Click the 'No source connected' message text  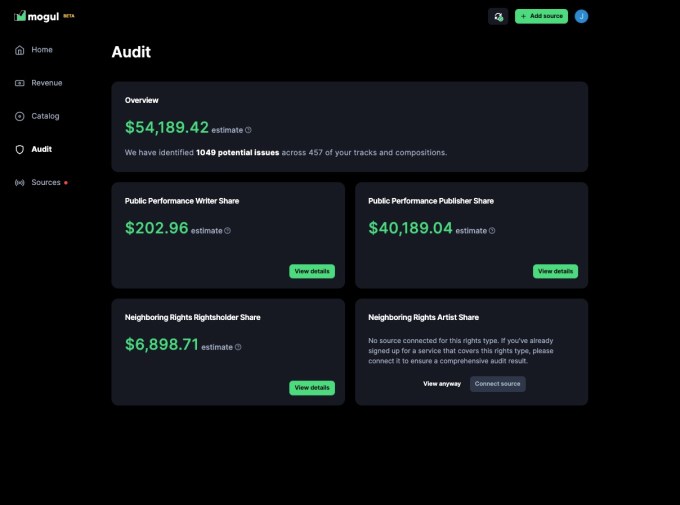pos(461,351)
